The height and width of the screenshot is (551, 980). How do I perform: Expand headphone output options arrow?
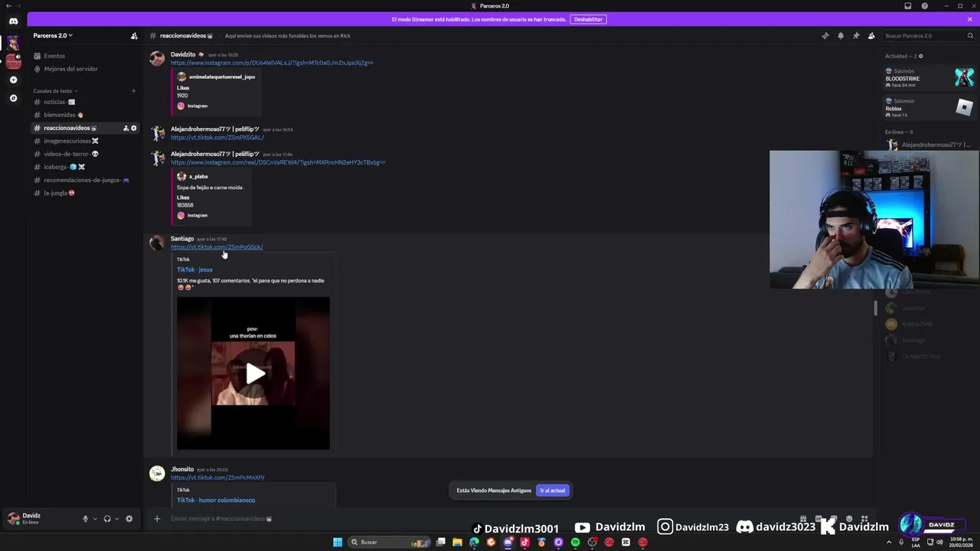tap(116, 519)
